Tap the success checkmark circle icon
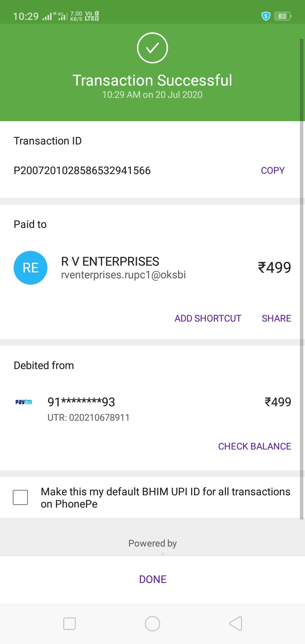This screenshot has height=644, width=305. tap(152, 48)
